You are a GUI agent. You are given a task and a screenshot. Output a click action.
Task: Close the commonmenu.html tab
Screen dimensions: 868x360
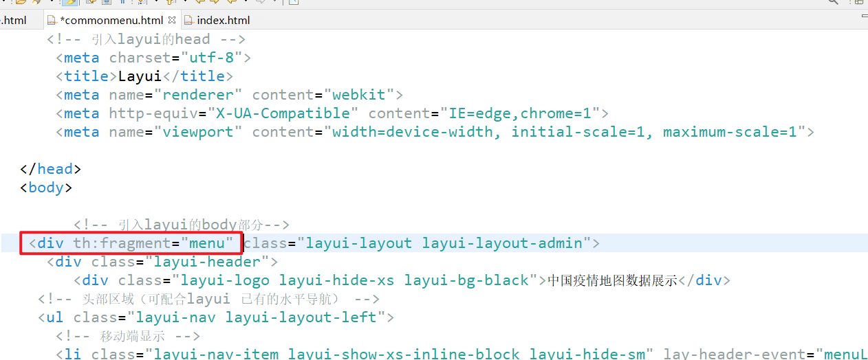pos(172,20)
